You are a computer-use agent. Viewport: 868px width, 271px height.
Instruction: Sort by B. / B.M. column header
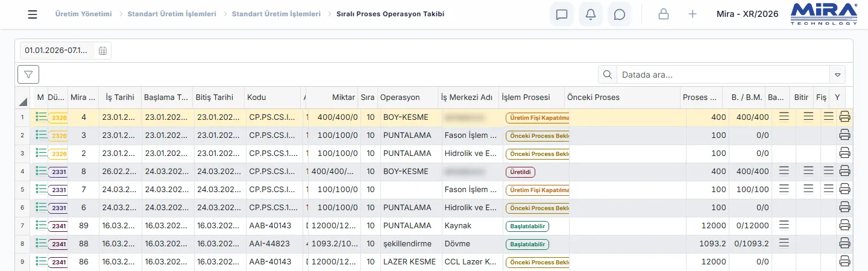coord(744,98)
